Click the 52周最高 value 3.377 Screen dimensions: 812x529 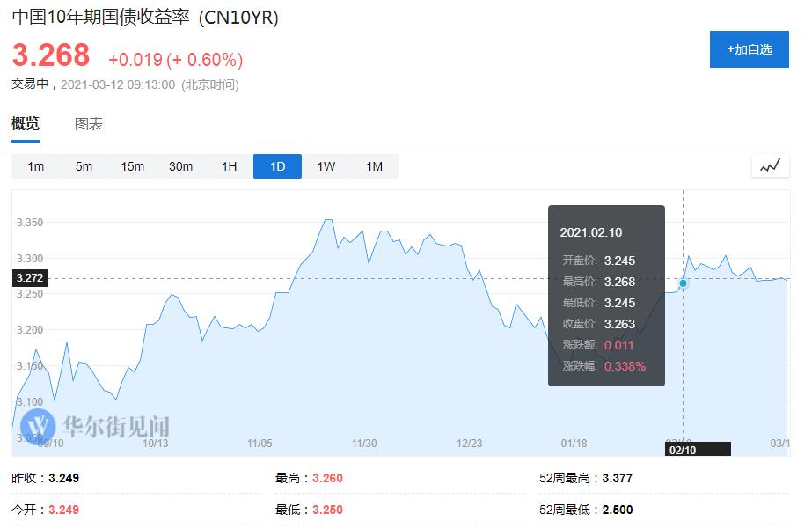click(x=618, y=479)
